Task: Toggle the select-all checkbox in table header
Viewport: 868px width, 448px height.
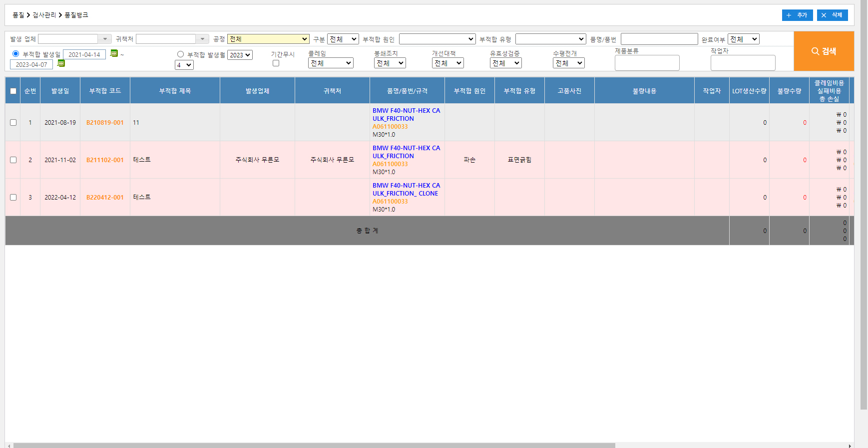Action: (x=13, y=91)
